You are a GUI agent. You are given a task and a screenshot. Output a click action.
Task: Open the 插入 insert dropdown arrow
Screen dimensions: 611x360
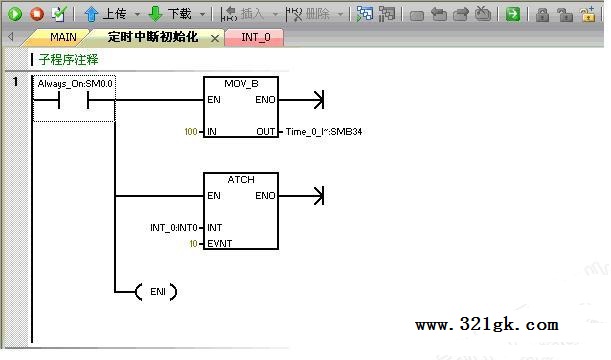(x=275, y=15)
